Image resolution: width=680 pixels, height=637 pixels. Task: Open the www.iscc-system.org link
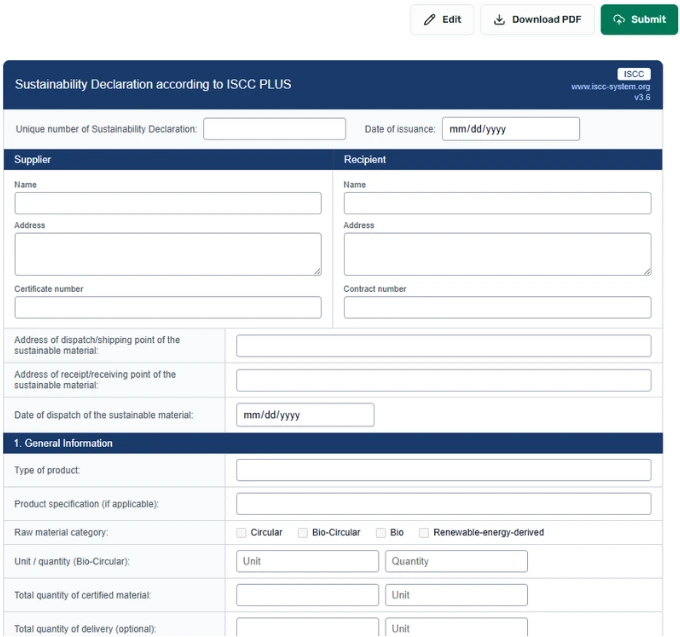610,87
